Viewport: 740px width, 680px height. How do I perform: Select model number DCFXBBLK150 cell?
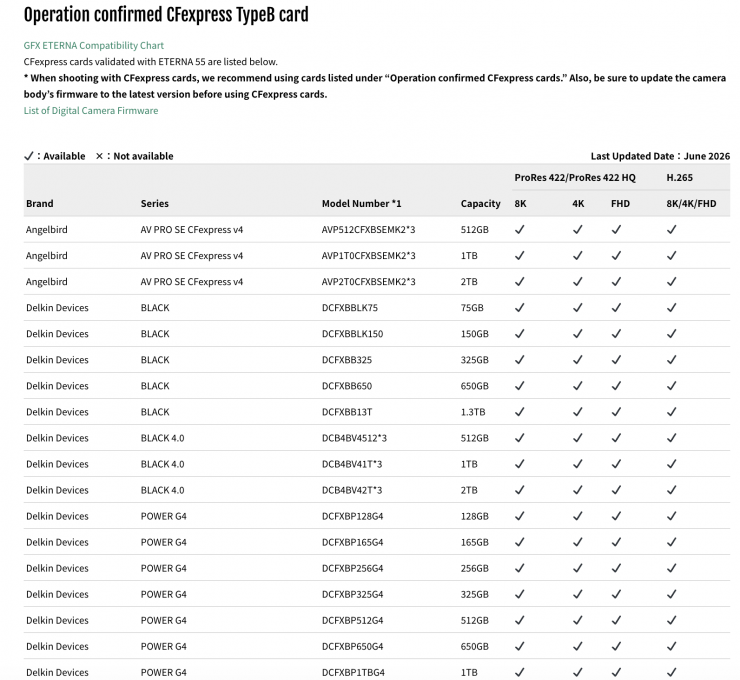(353, 334)
